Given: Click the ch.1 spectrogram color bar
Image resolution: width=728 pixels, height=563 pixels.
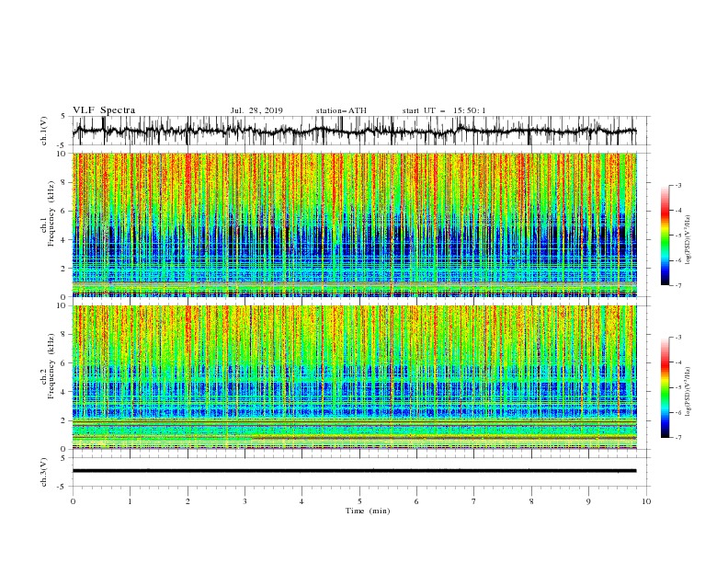Looking at the screenshot, I should tap(665, 236).
